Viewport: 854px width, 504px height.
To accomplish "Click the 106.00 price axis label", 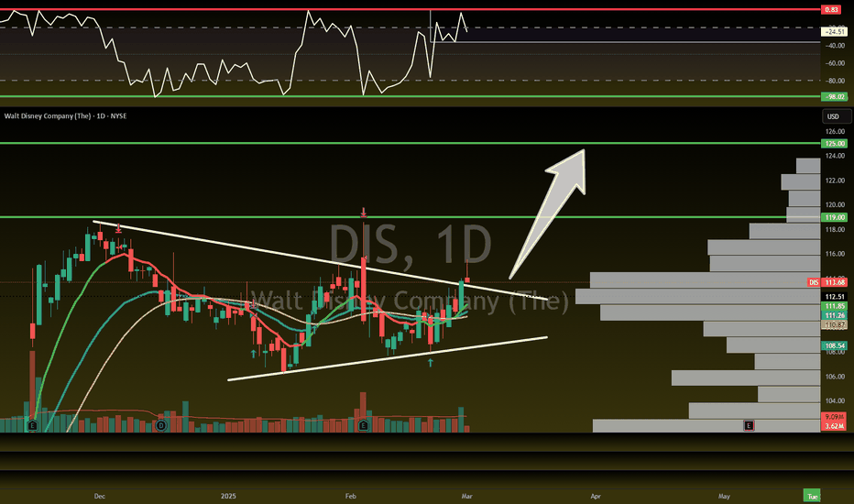I will (x=835, y=377).
